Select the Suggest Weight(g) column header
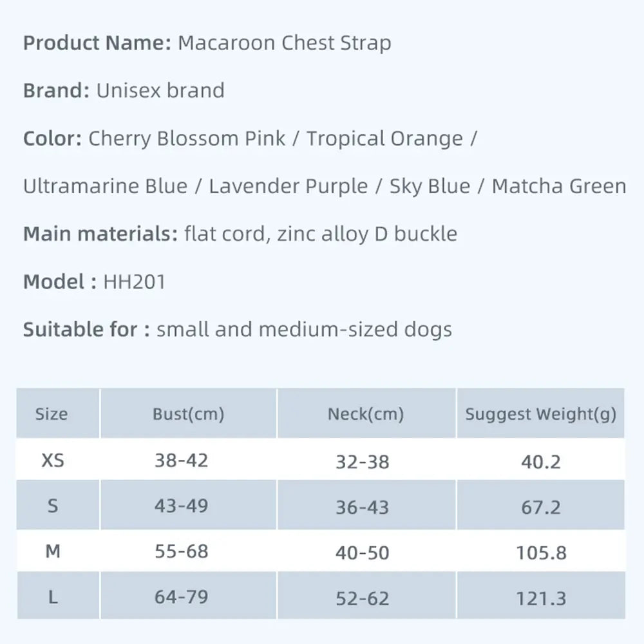 [x=541, y=413]
